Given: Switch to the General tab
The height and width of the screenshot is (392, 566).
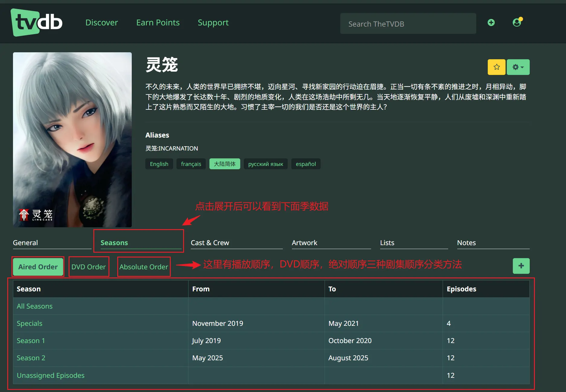Looking at the screenshot, I should point(25,243).
